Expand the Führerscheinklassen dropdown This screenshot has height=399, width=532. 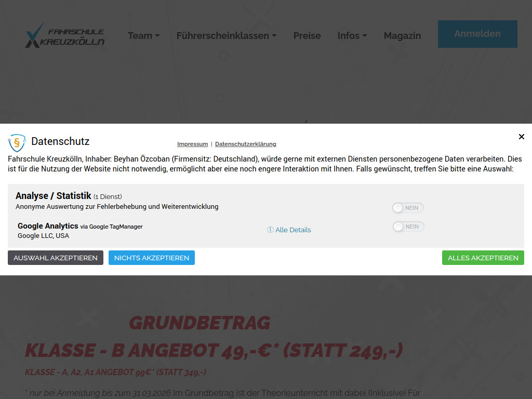click(x=222, y=36)
